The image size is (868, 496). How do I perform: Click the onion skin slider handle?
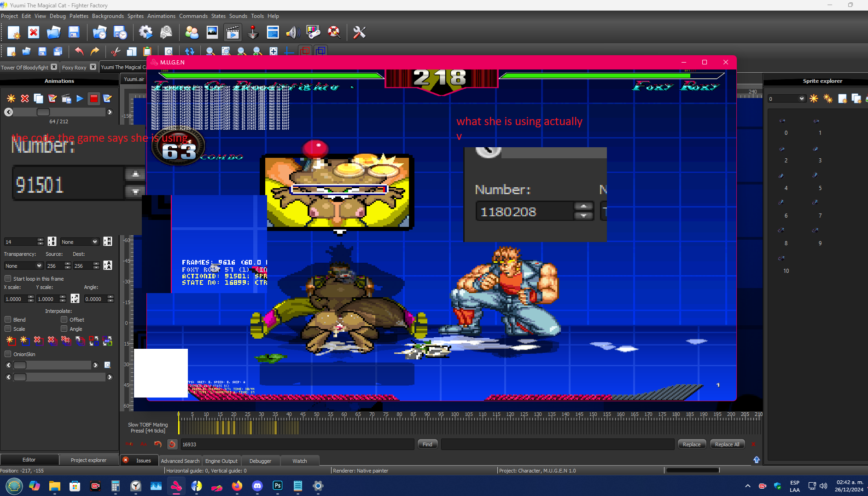tap(20, 365)
